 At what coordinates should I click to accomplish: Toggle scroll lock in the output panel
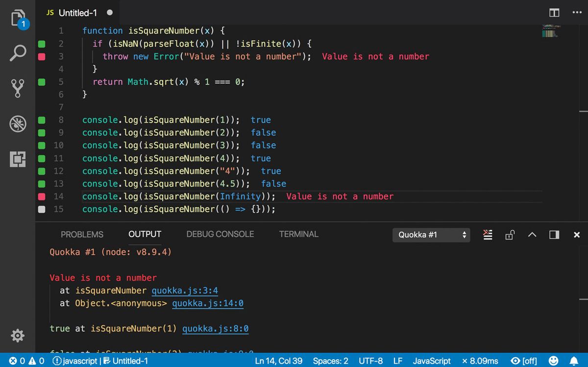point(510,235)
